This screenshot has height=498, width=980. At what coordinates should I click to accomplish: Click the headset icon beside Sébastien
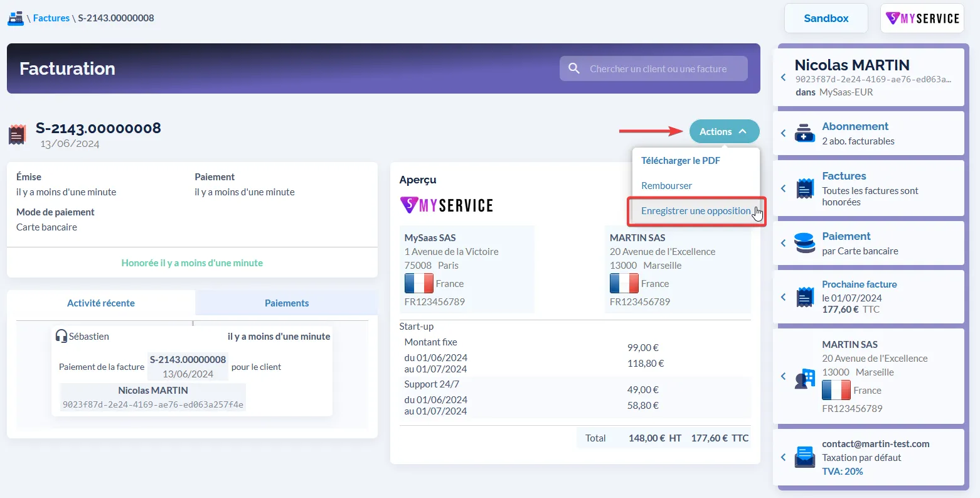coord(61,336)
